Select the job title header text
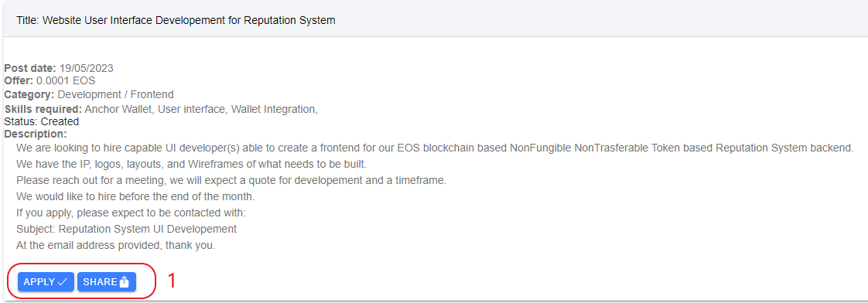This screenshot has width=868, height=303. click(x=176, y=20)
